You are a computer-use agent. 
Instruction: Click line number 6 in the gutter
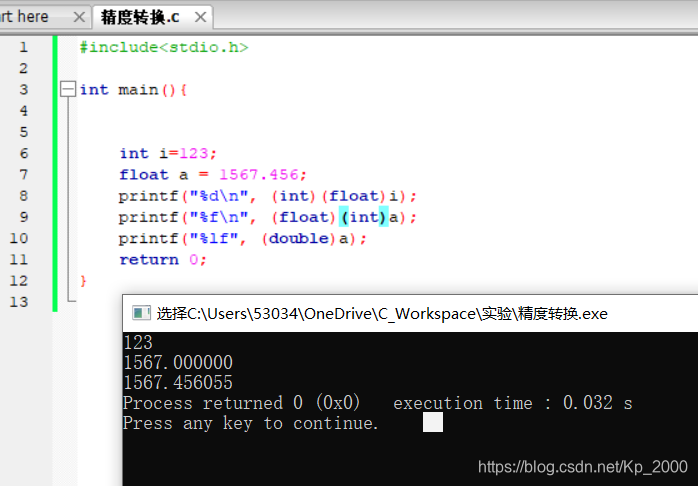point(23,154)
